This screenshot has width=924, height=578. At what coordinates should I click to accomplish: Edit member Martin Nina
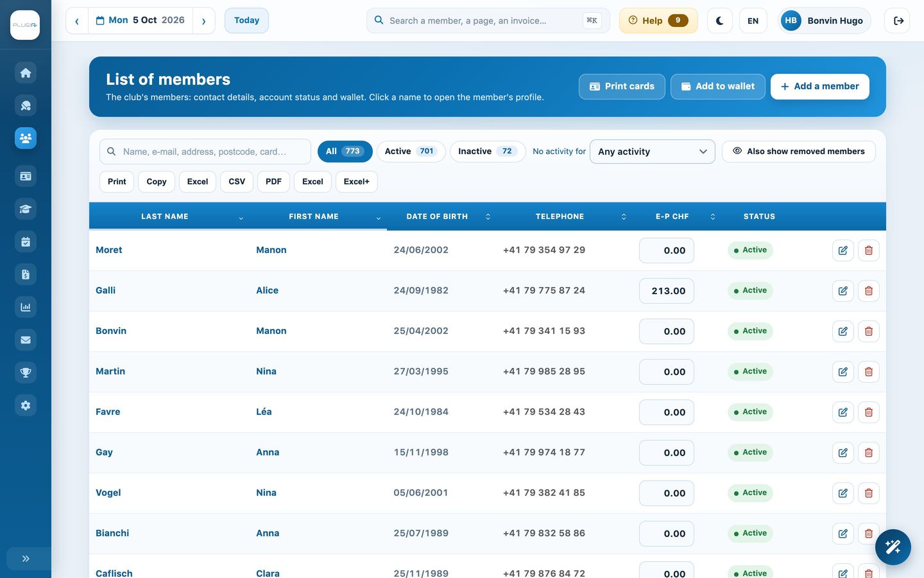(843, 372)
